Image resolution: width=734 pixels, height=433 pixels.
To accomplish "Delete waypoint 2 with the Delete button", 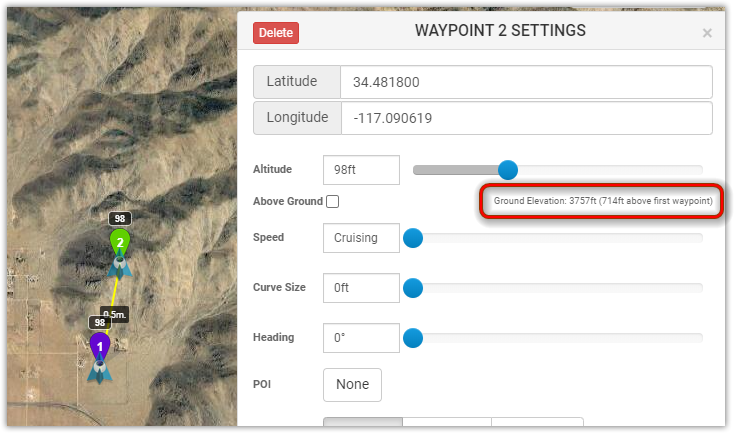I will coord(276,33).
